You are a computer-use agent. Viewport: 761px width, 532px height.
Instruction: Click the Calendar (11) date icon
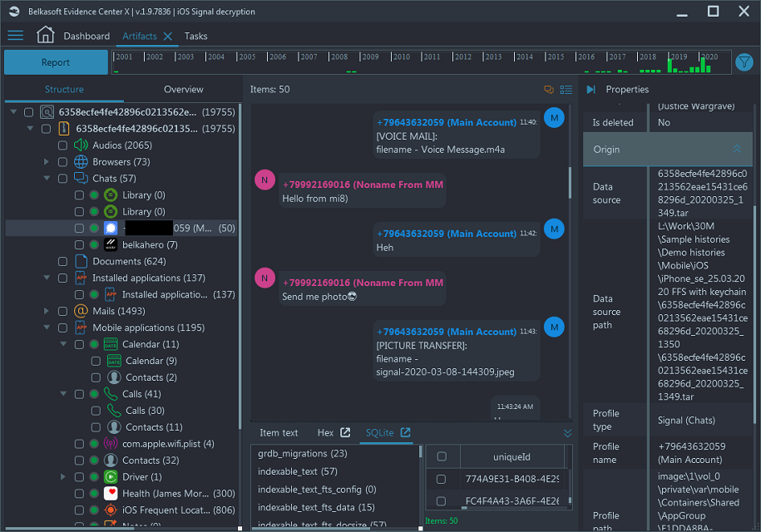tap(111, 344)
